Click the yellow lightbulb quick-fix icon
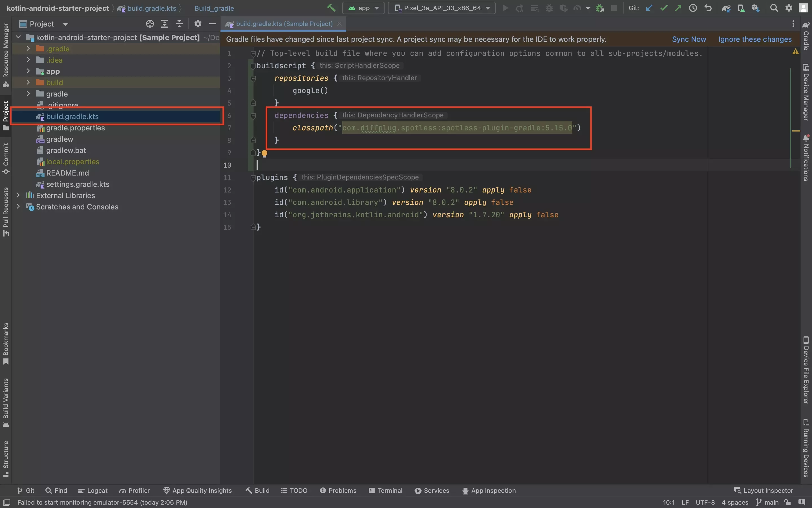 coord(264,154)
